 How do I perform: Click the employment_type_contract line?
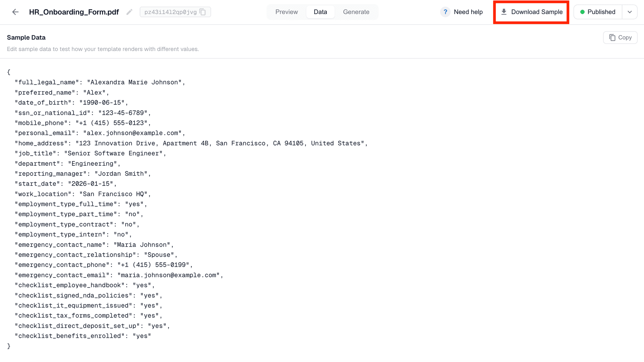tap(77, 224)
